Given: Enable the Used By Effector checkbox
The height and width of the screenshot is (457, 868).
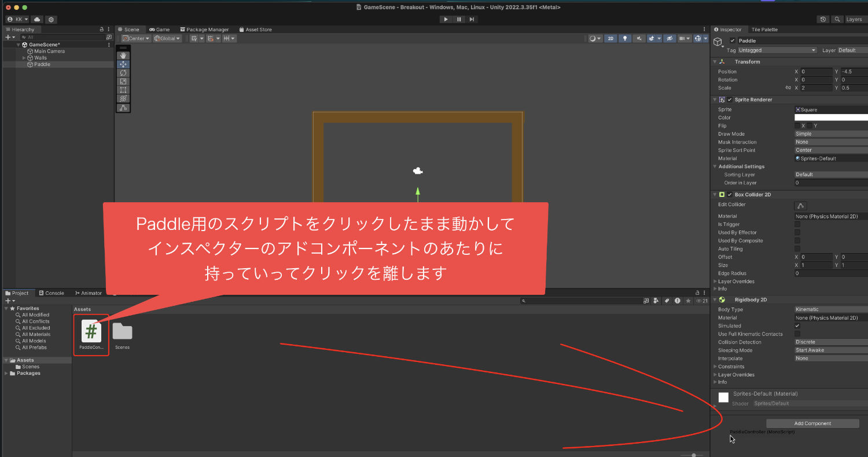Looking at the screenshot, I should click(x=797, y=232).
